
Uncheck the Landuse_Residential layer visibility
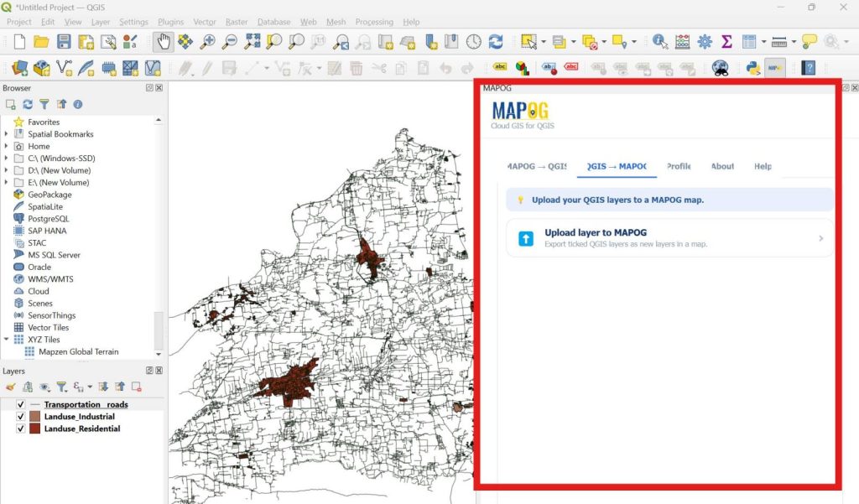pyautogui.click(x=20, y=429)
